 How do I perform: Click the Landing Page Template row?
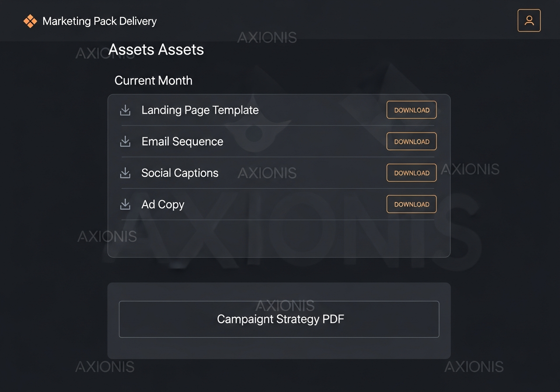click(x=200, y=110)
